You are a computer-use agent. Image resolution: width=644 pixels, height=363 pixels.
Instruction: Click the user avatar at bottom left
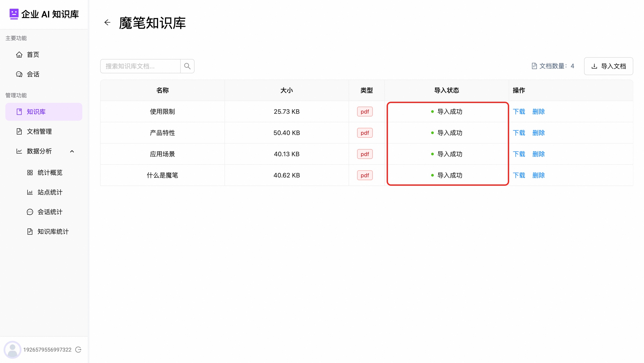12,350
